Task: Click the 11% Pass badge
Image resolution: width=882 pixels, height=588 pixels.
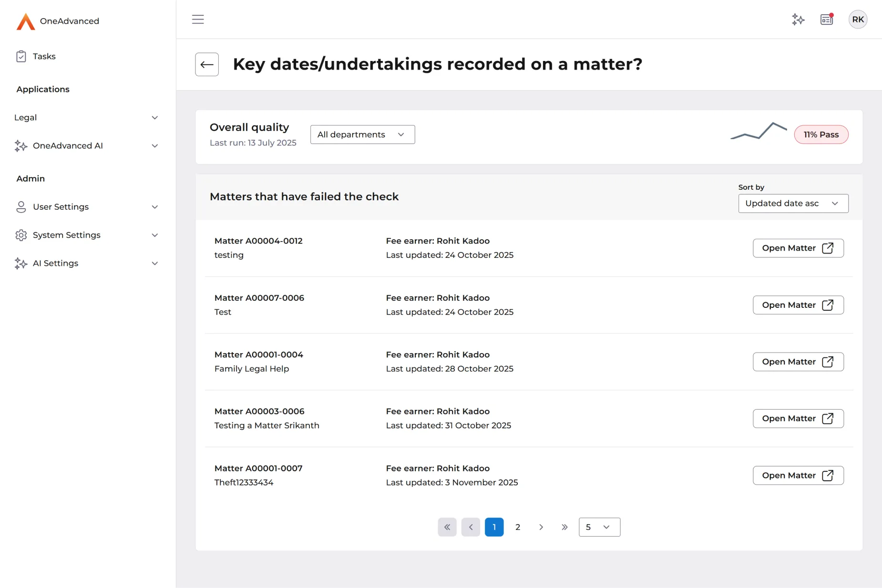Action: point(820,135)
